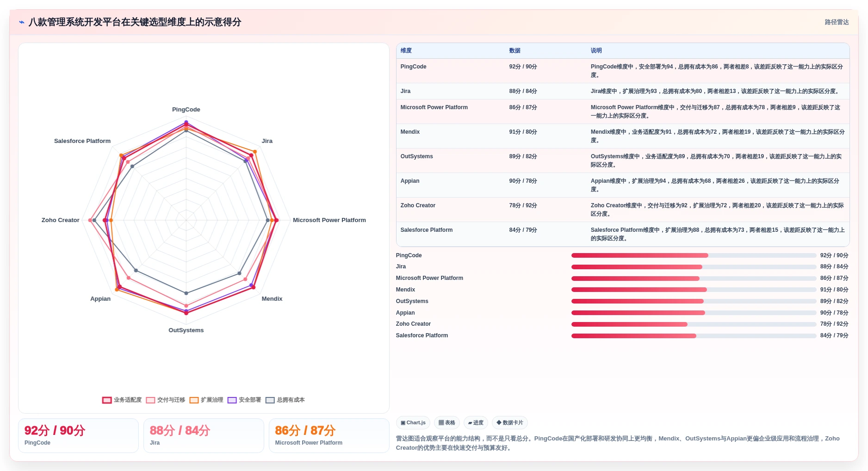Click the 数据卡片 tag
This screenshot has width=868, height=471.
pos(510,423)
